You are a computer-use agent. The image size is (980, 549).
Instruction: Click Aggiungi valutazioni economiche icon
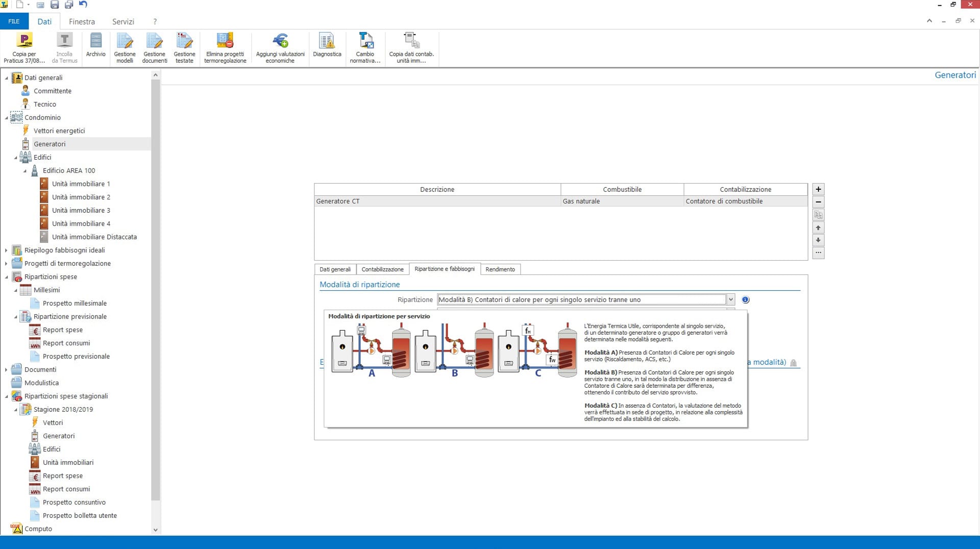(x=280, y=41)
